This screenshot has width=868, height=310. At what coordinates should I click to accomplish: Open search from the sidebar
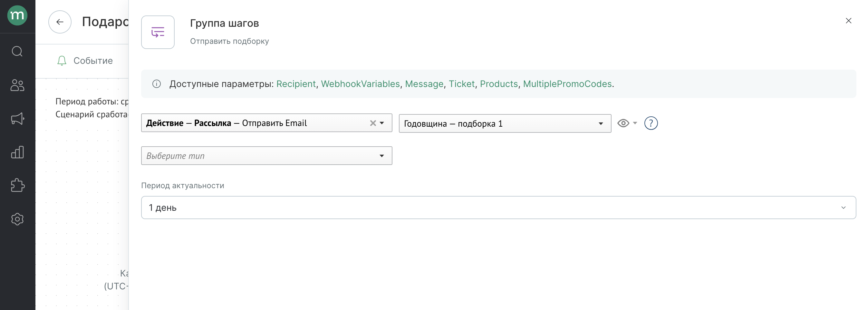pos(17,52)
